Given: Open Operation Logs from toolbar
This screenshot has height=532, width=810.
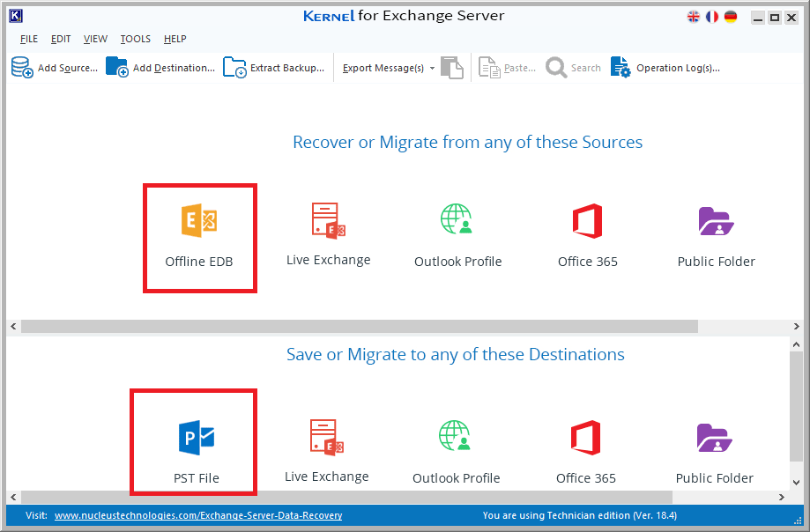Looking at the screenshot, I should [665, 68].
